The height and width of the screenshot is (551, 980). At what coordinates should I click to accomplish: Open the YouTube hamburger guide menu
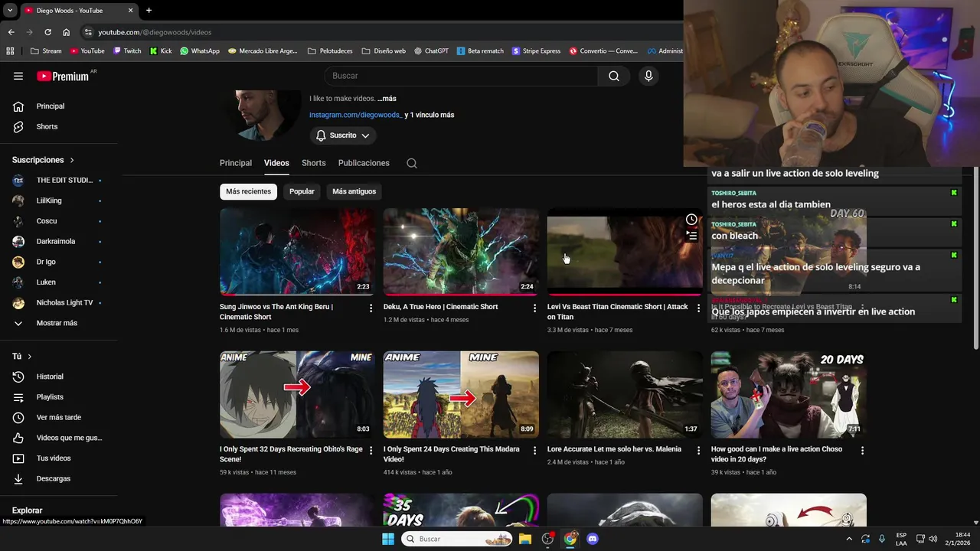(x=18, y=76)
